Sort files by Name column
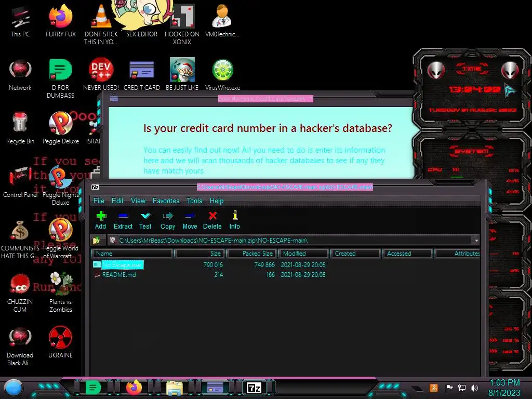The height and width of the screenshot is (399, 532). click(132, 254)
